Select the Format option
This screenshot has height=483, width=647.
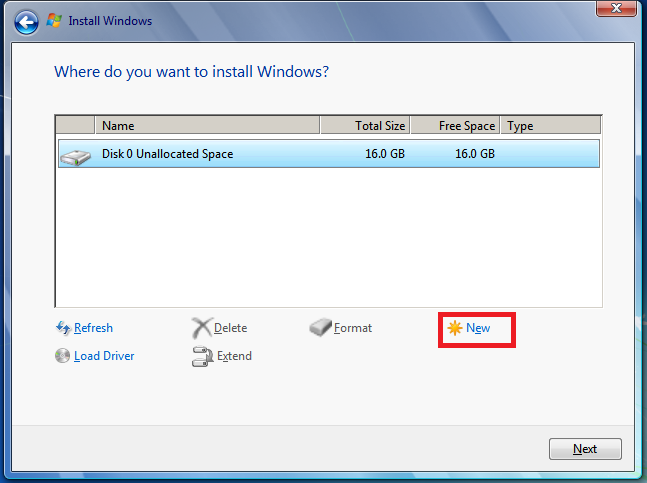(x=353, y=328)
